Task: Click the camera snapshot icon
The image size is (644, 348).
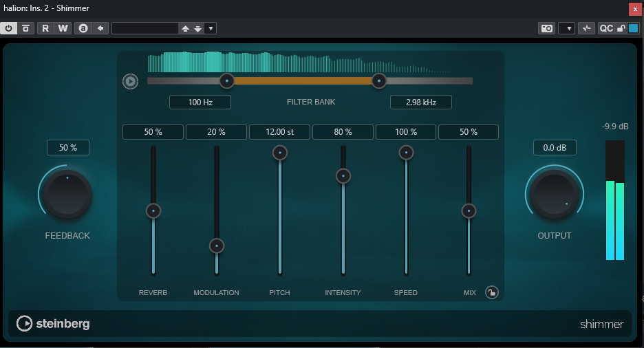Action: tap(547, 28)
